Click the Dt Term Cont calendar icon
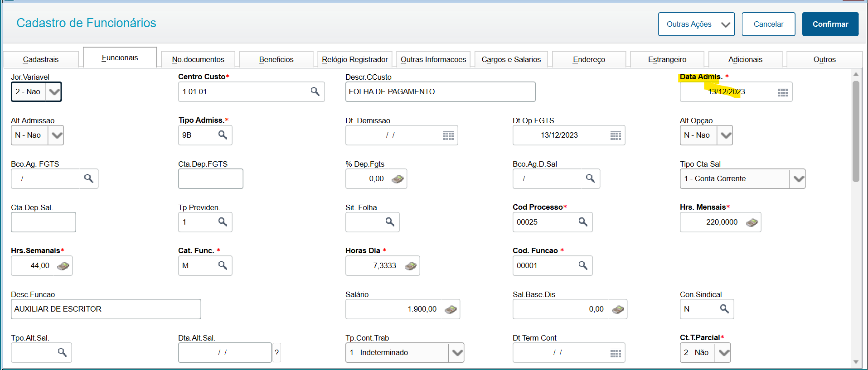868x370 pixels. tap(616, 353)
